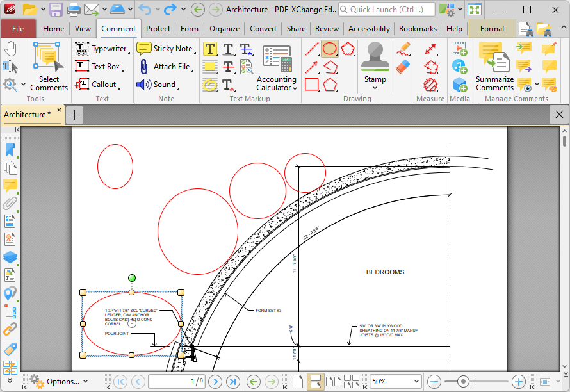Select the Eraser tool
This screenshot has width=570, height=392.
pos(403,67)
